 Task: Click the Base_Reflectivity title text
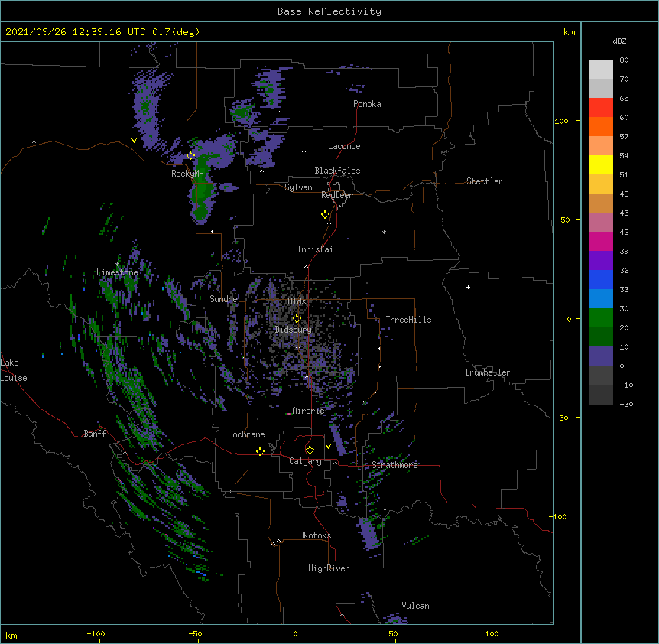click(x=329, y=11)
